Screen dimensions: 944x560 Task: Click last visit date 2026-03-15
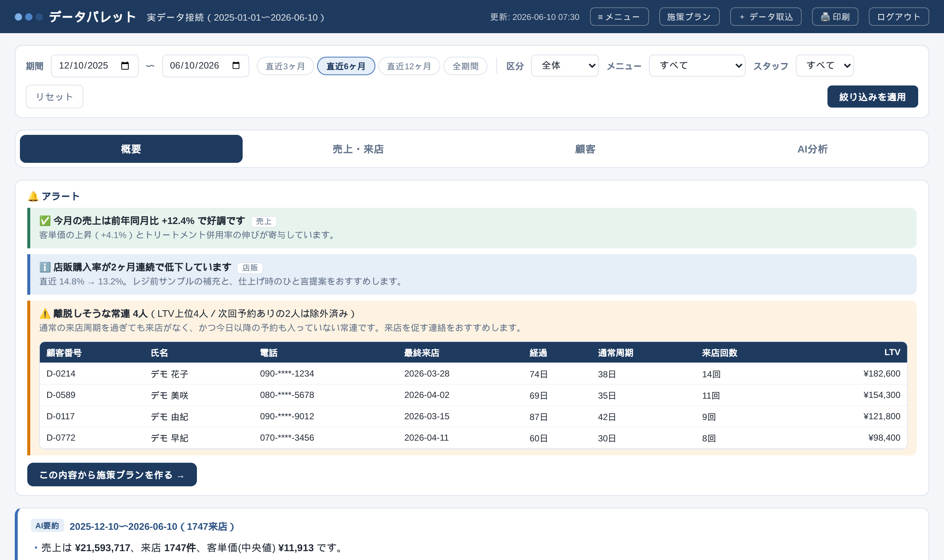point(427,417)
